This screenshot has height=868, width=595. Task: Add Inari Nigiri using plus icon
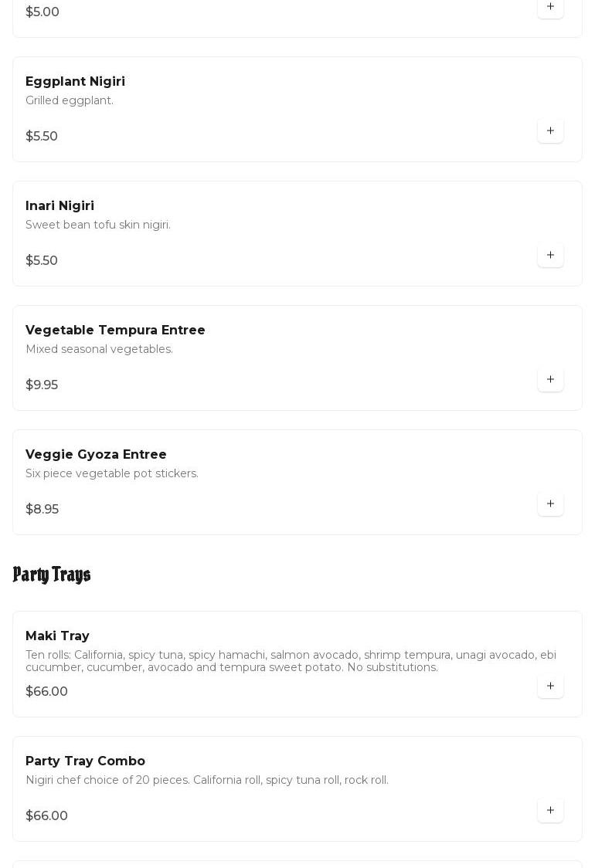[550, 256]
